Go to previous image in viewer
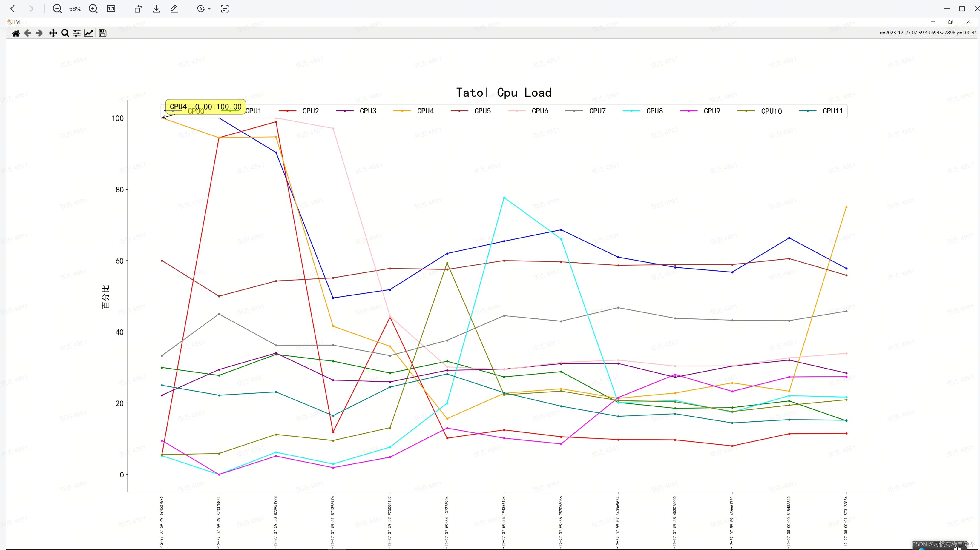980x550 pixels. (x=13, y=9)
